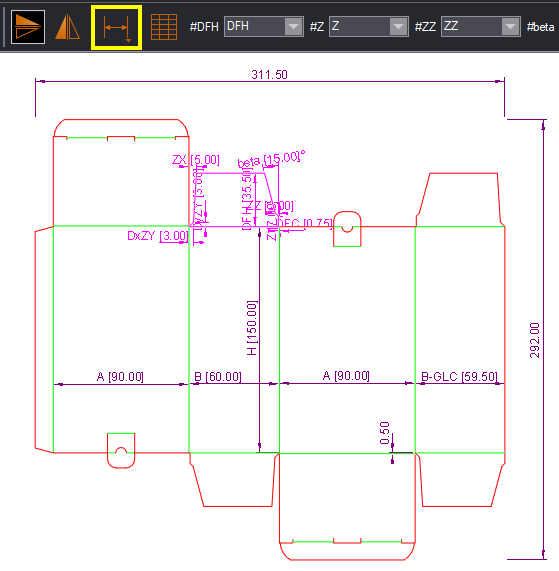Click the beta [15.00]° angle label
Screen dimensions: 559x571
[x=271, y=159]
